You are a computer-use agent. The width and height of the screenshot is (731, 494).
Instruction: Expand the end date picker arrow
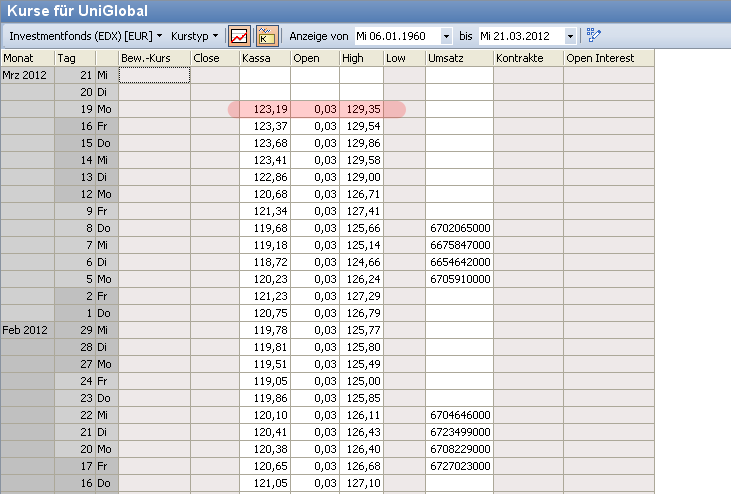[570, 36]
